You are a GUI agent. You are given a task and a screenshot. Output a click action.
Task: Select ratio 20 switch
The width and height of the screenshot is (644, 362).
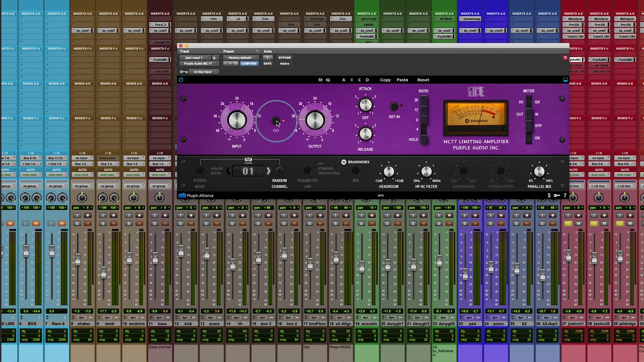(424, 101)
